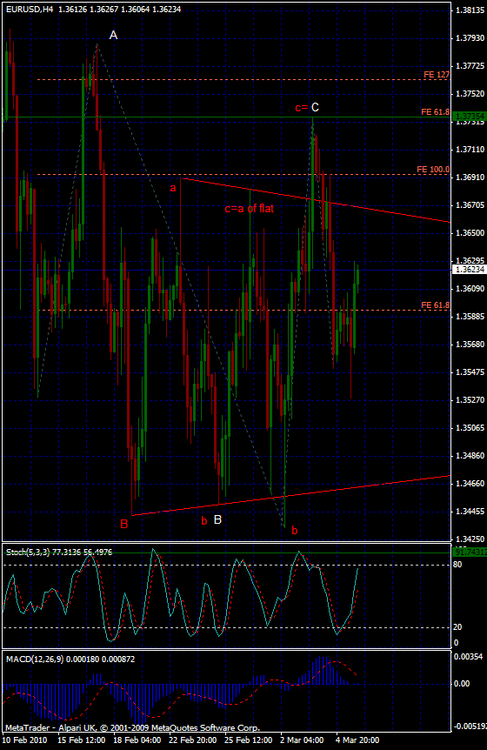
Task: Select 1.36500 on the price scale
Action: coord(471,233)
